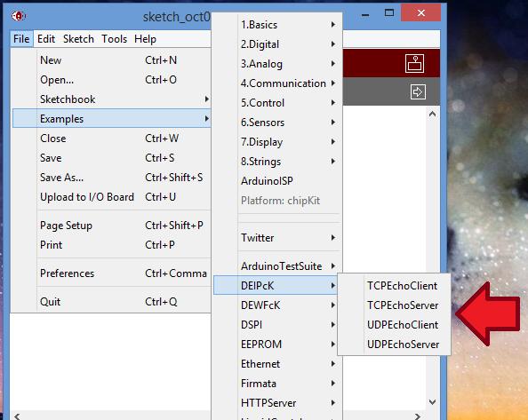Expand 4.Communication examples

(x=276, y=83)
